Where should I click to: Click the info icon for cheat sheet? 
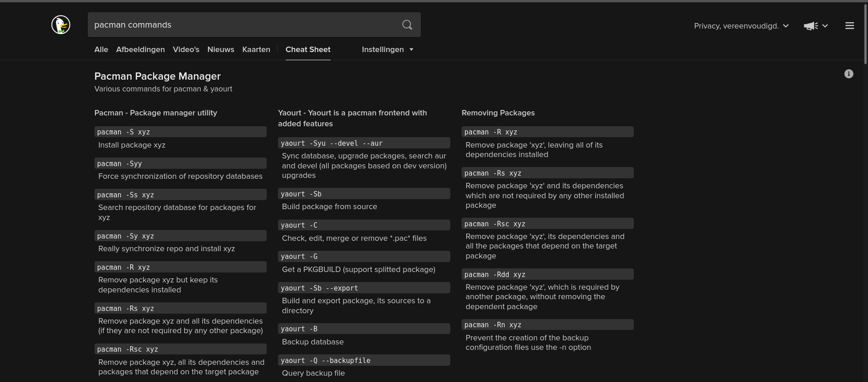coord(849,74)
